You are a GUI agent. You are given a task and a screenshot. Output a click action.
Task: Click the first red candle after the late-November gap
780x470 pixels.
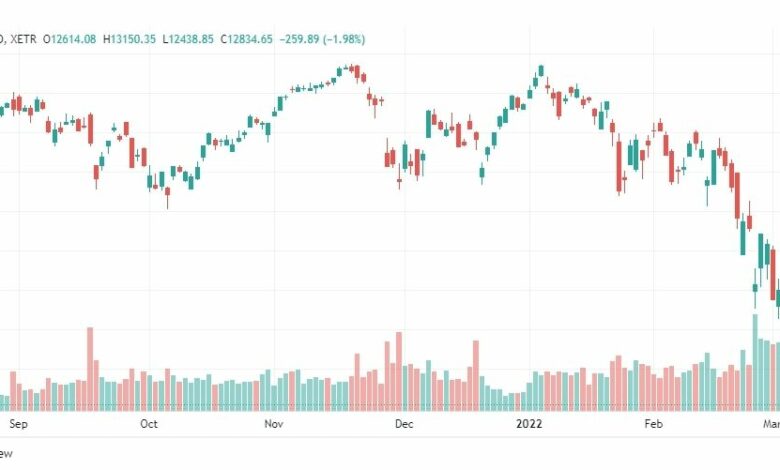387,159
